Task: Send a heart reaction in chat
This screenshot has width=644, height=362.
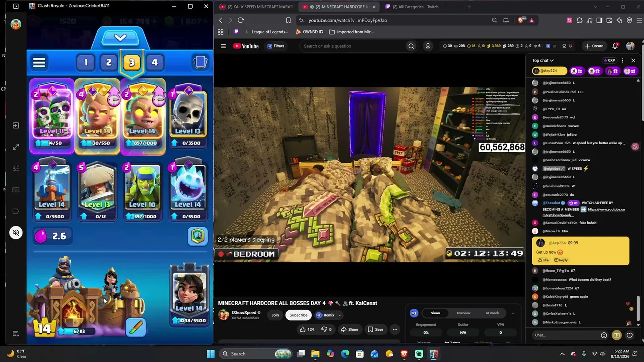Action: (629, 335)
